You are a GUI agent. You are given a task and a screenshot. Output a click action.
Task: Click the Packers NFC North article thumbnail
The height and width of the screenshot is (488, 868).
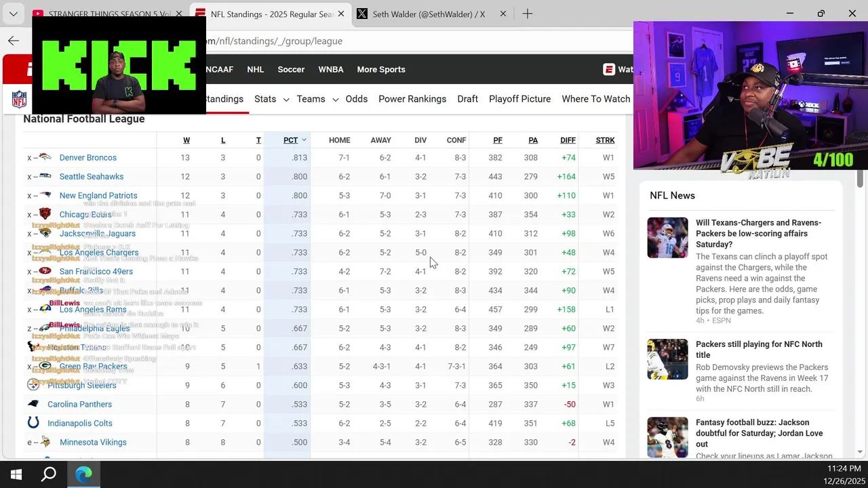[x=667, y=359]
